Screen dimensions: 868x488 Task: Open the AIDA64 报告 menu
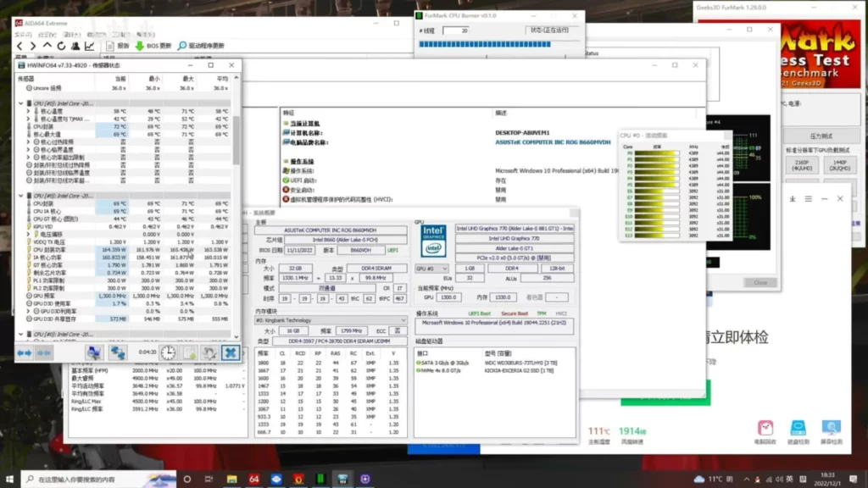click(71, 35)
